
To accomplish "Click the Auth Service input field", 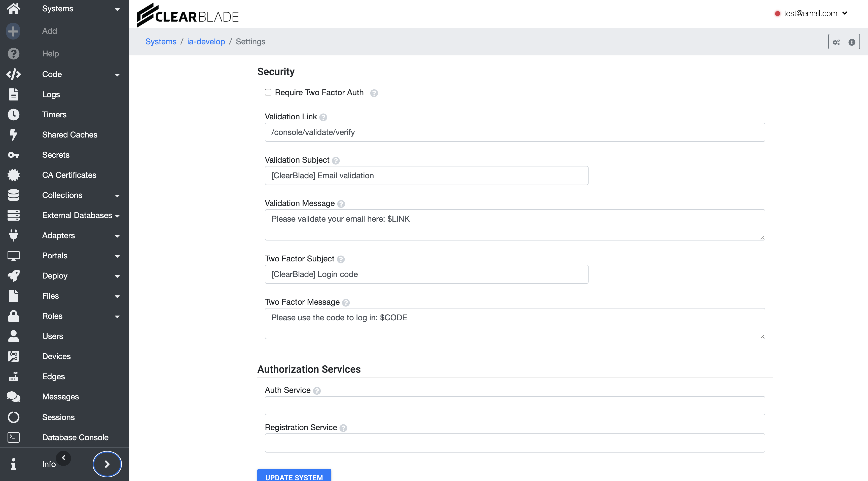I will pyautogui.click(x=515, y=405).
